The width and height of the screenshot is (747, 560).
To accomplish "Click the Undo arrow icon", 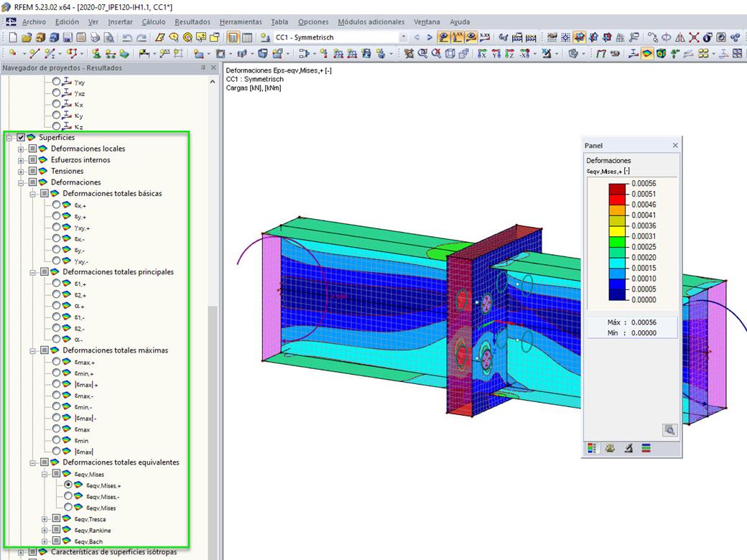I will [127, 37].
